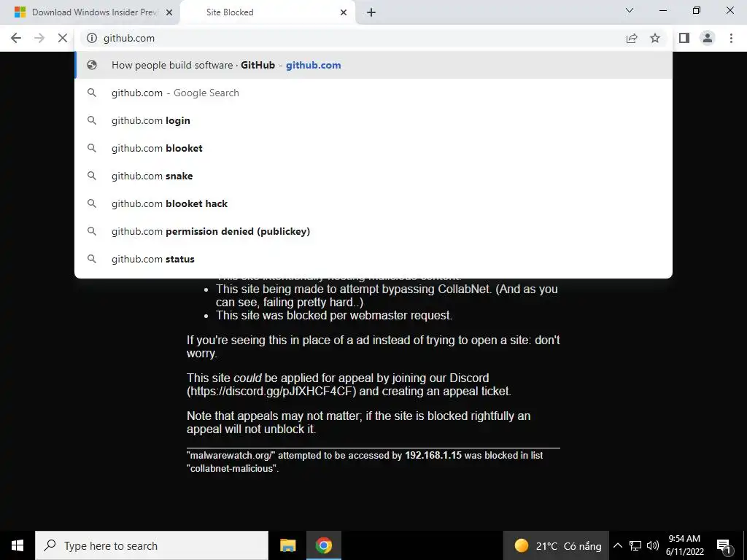Choose the github.com snake suggestion
747x560 pixels.
tap(373, 176)
